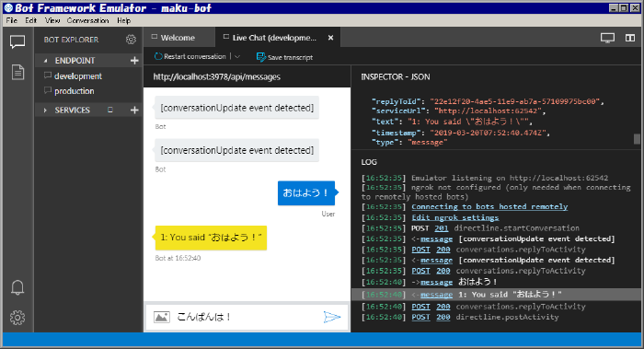Viewport: 644px width, 349px height.
Task: Click the upload image attachment icon
Action: coord(162,317)
